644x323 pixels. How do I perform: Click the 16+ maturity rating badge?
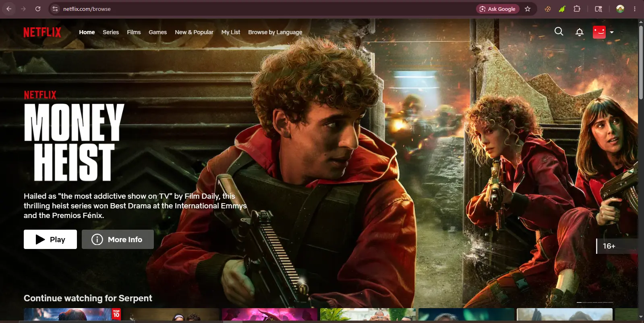click(616, 246)
